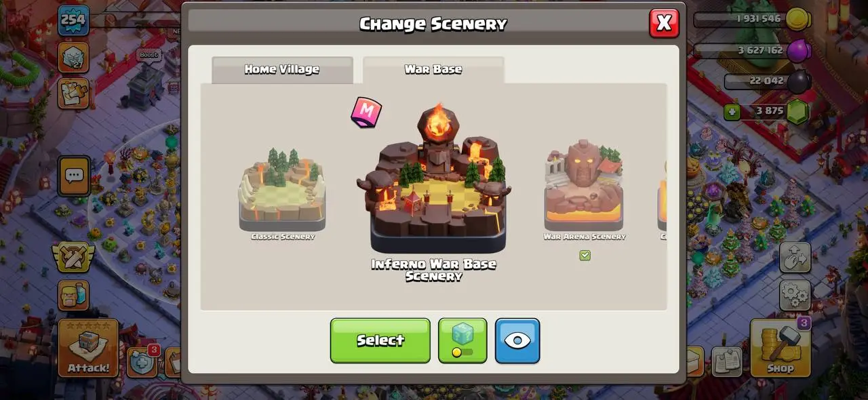868x400 pixels.
Task: Click the pink M book badge icon
Action: coord(366,112)
